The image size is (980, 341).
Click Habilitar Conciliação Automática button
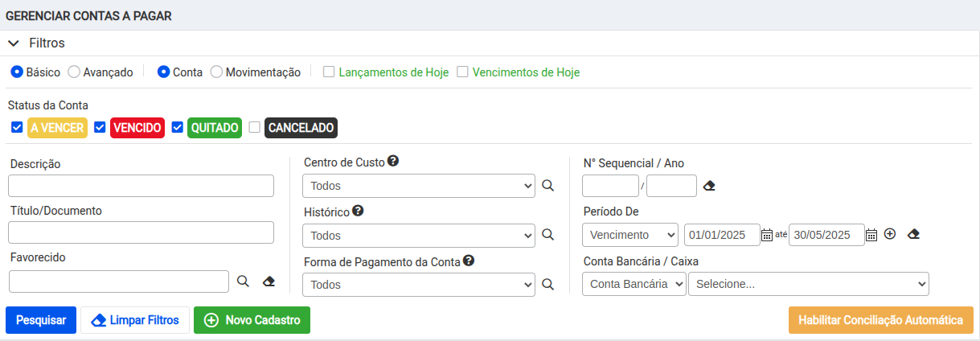(881, 320)
